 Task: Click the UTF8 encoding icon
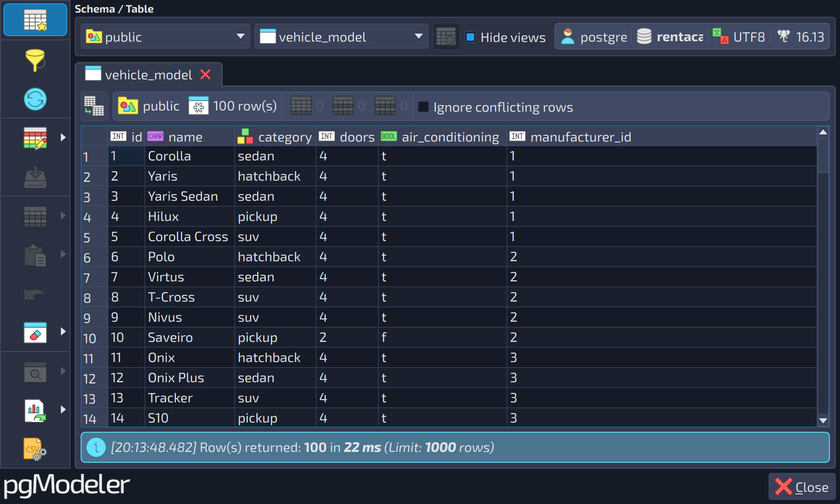click(721, 37)
